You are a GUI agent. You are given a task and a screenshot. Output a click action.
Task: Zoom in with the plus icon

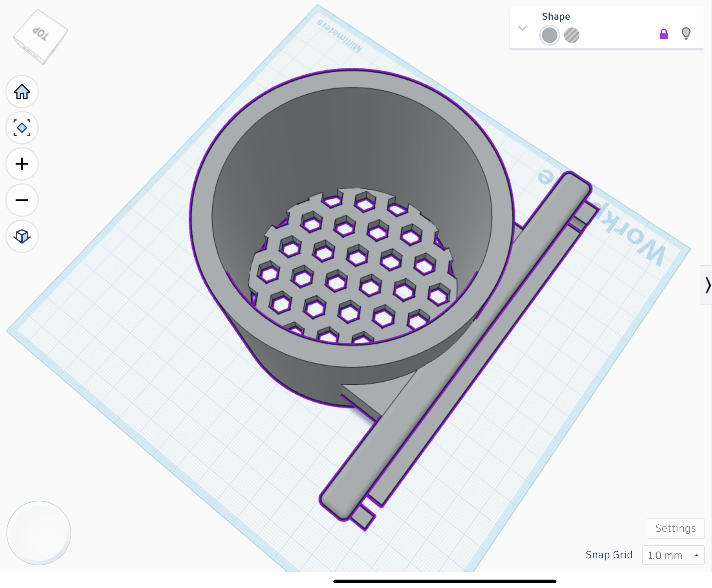point(22,164)
